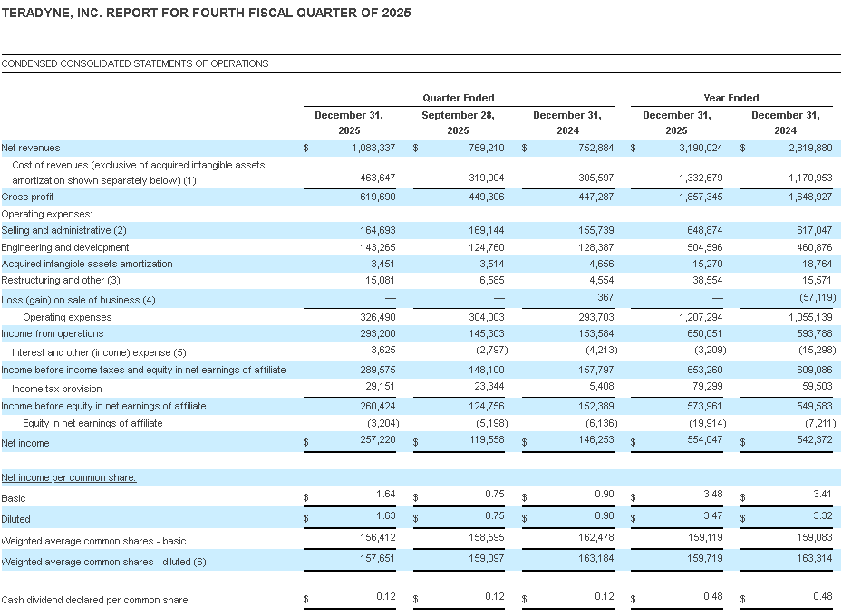The height and width of the screenshot is (616, 842).
Task: Select income from operations value 293,200
Action: (x=378, y=333)
